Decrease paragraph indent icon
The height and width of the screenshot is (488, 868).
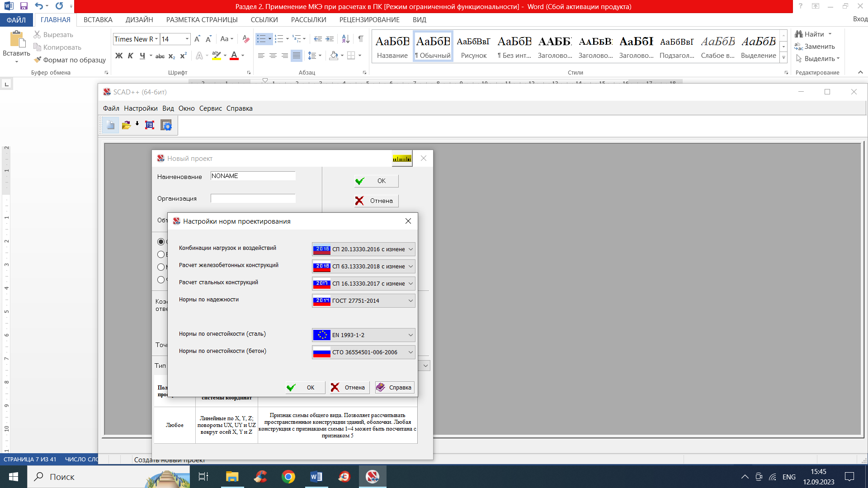coord(318,39)
